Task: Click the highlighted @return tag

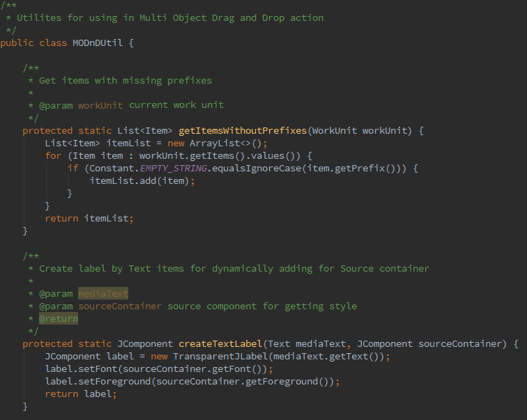Action: (x=59, y=318)
